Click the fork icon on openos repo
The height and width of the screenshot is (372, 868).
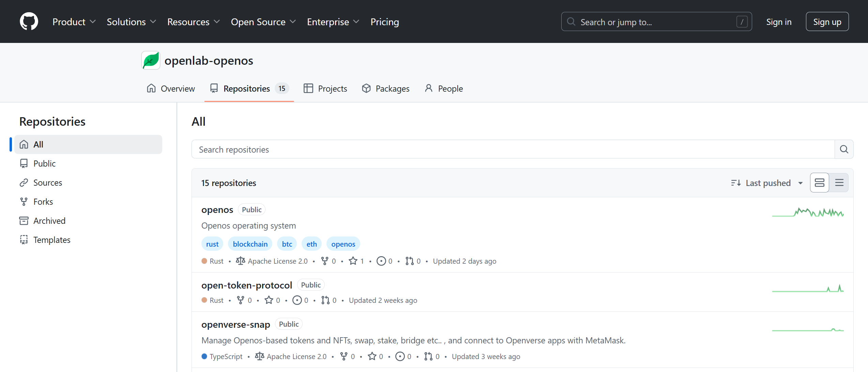325,261
